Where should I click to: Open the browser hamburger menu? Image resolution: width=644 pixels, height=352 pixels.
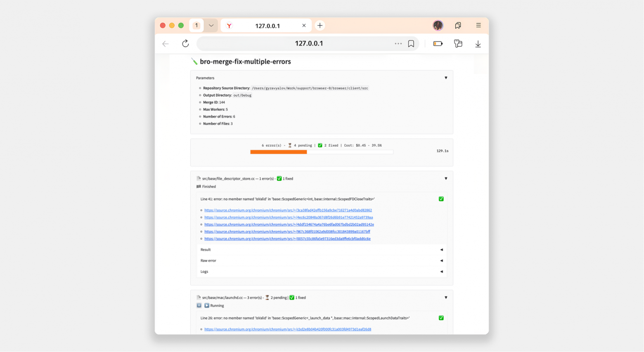coord(478,25)
